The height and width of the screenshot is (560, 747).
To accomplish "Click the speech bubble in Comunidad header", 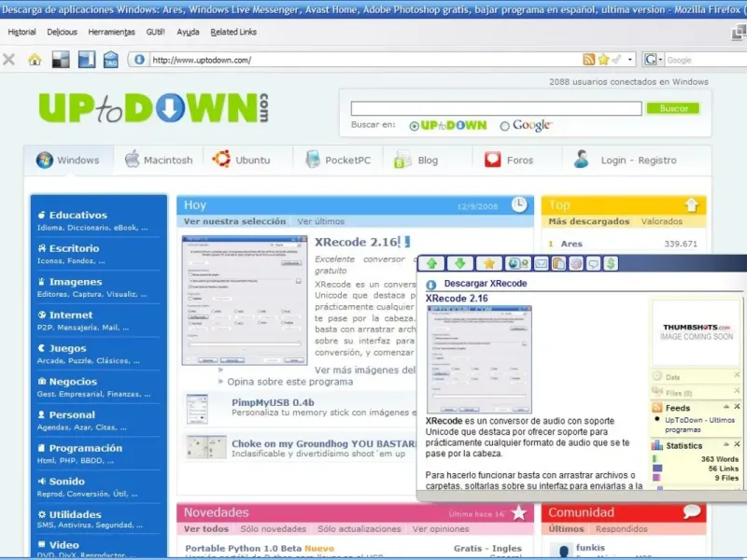I will 692,511.
